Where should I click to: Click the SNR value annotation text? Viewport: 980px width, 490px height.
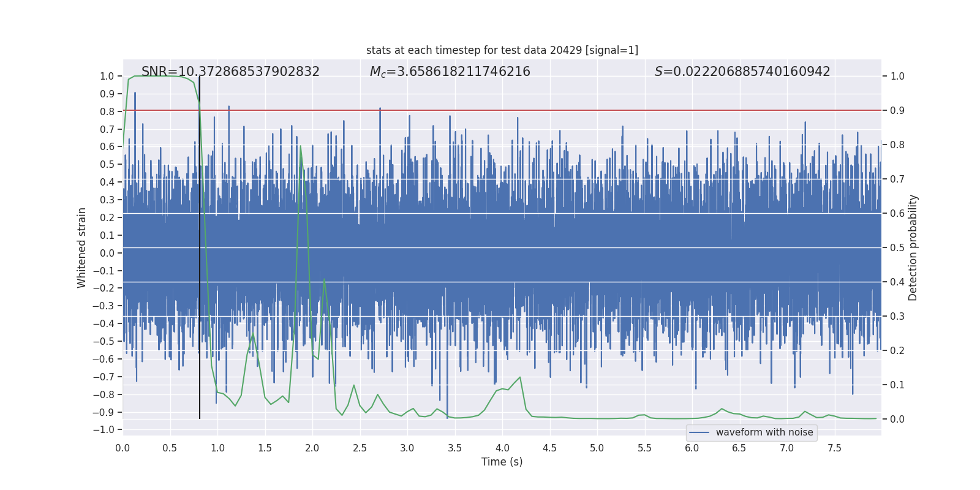(x=230, y=72)
